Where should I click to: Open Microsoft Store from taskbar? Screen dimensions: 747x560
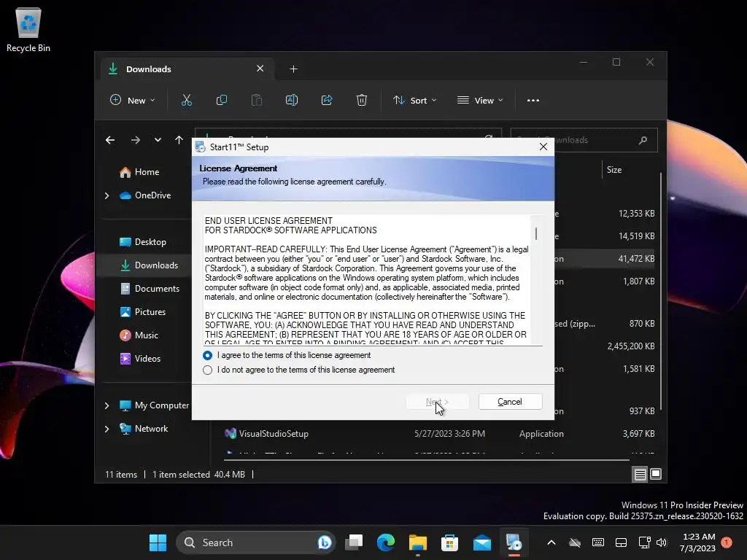449,542
